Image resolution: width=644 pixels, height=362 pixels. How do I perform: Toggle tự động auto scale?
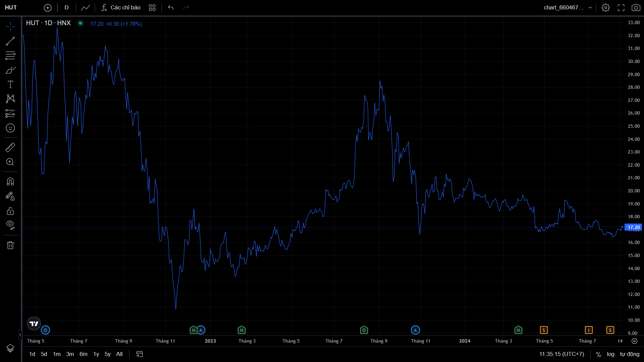(x=630, y=354)
